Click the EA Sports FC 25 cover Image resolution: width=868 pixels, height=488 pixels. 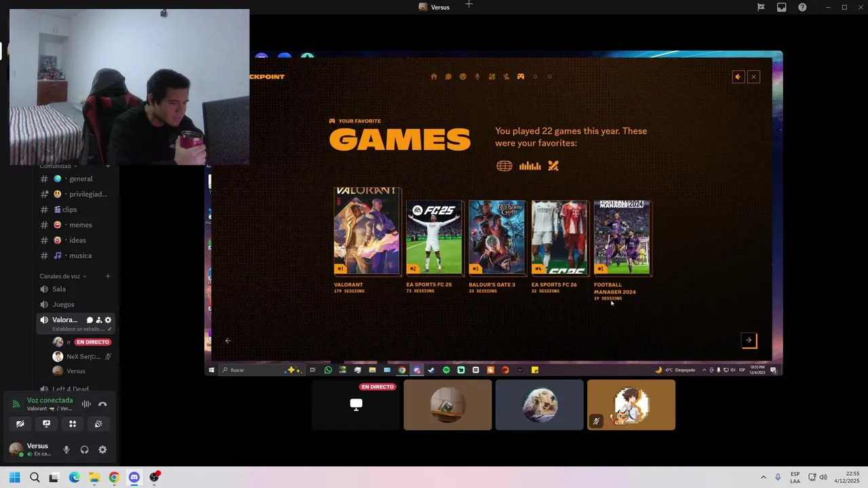(x=434, y=238)
